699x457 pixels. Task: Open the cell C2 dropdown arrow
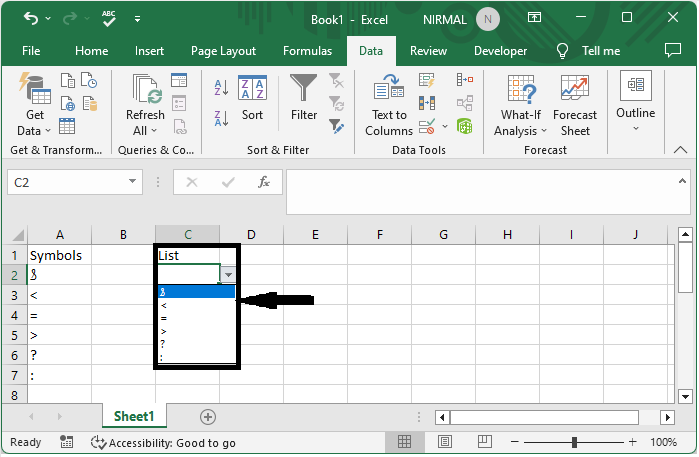pos(228,275)
